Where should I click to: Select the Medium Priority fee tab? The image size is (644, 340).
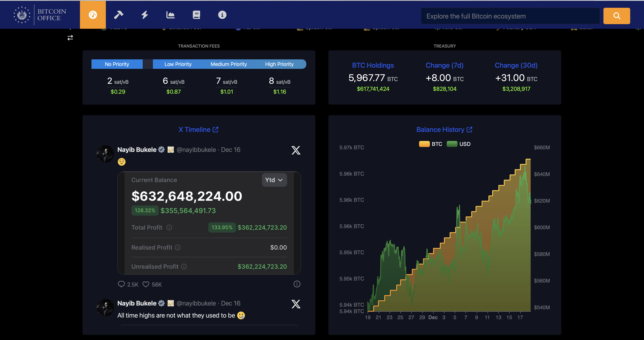[x=229, y=64]
